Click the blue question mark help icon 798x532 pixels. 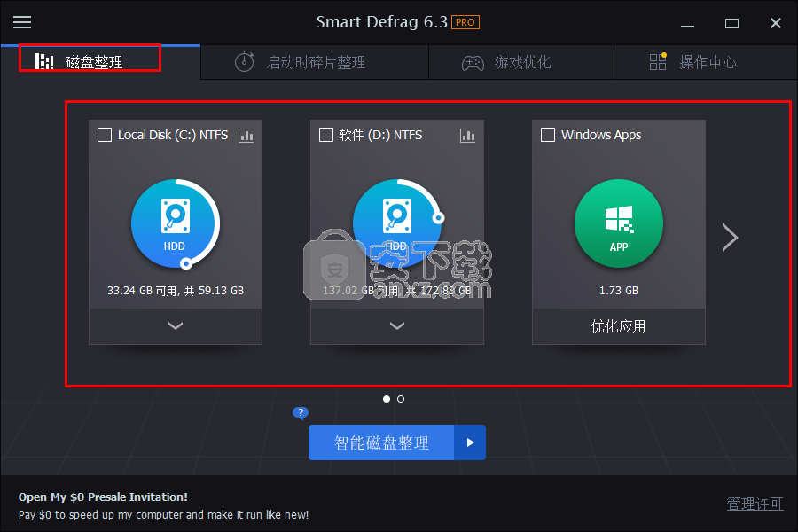click(x=301, y=413)
